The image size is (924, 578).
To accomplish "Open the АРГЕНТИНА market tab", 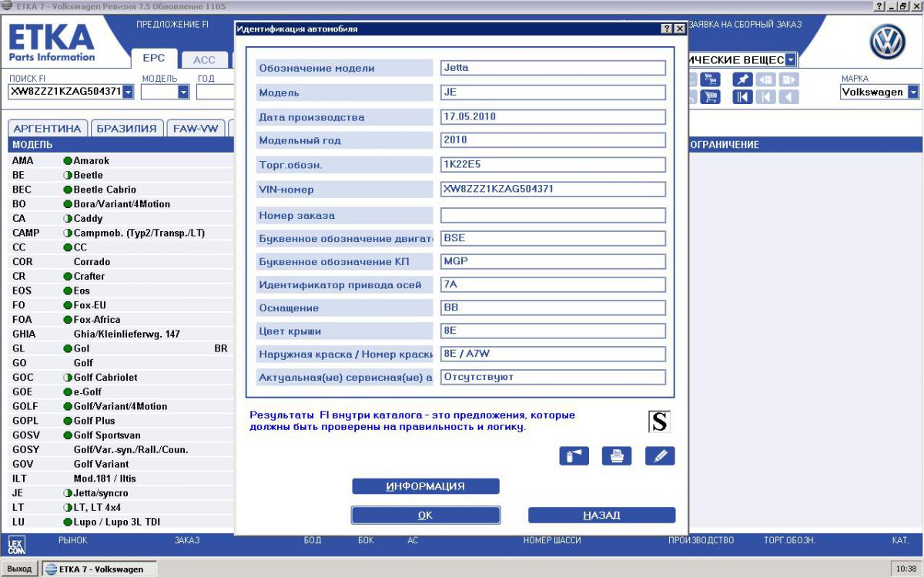I will pos(47,129).
